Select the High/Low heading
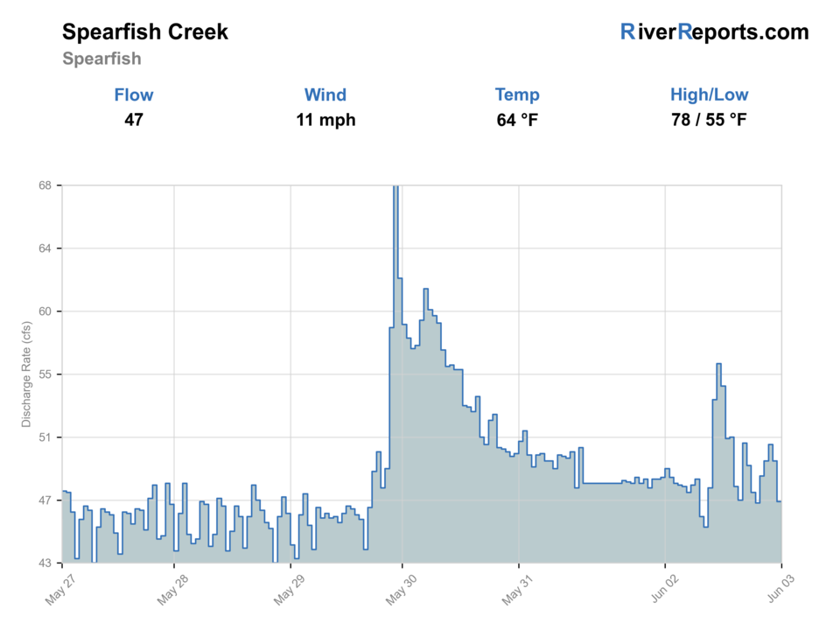 709,94
